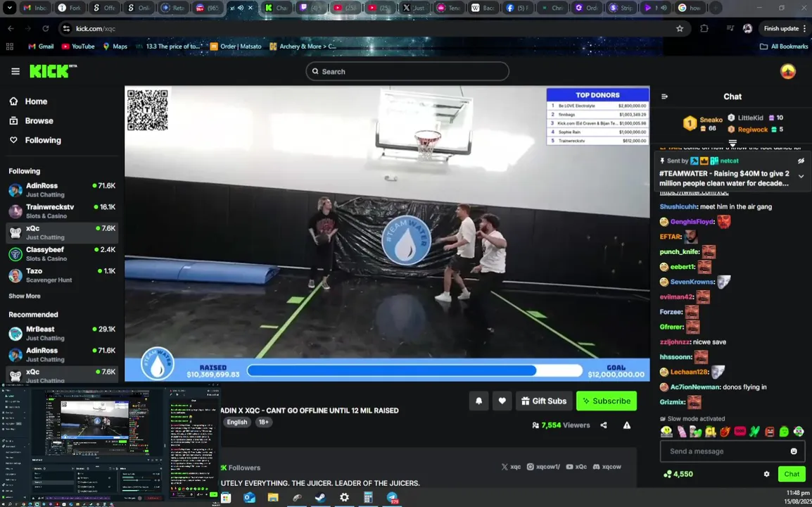Click the GL quick emote
812x507 pixels.
(x=711, y=432)
